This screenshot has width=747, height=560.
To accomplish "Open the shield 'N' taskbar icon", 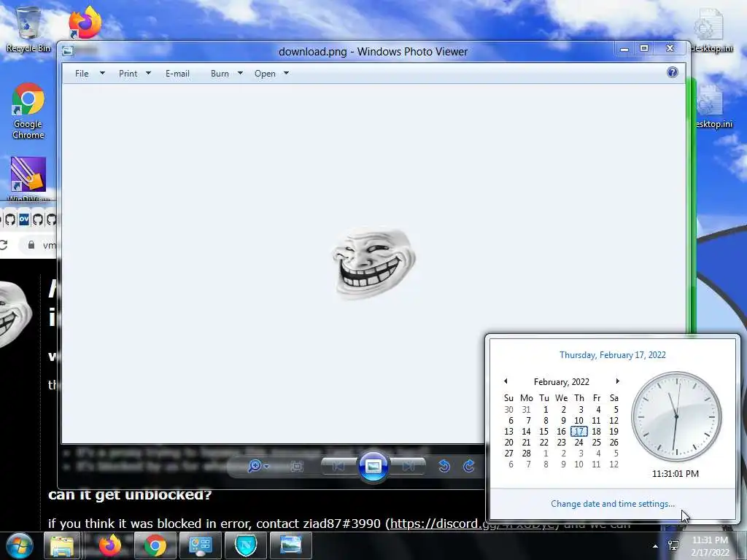I will (246, 545).
